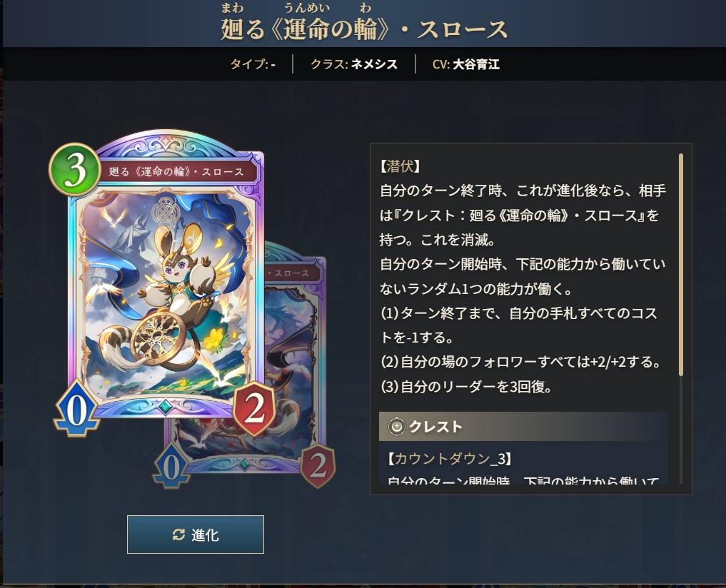Click the blue attack 0 emblem on evolved card
Screen dimensions: 726x588
point(172,466)
